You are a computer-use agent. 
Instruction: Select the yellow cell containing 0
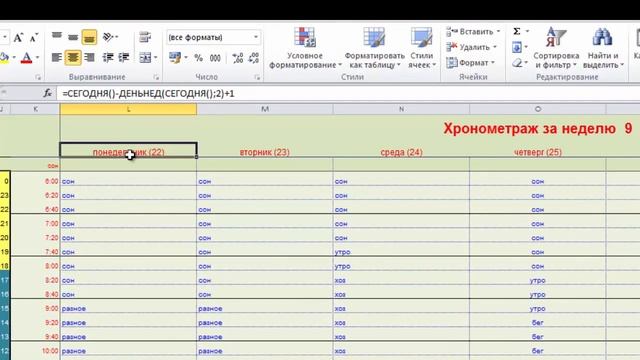coord(5,181)
